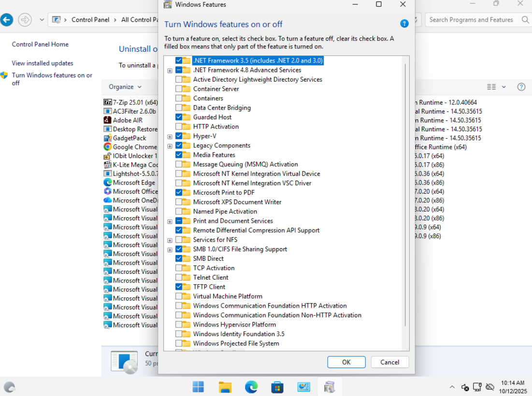Enable Virtual Machine Platform checkbox
Viewport: 532px width, 396px height.
[178, 296]
